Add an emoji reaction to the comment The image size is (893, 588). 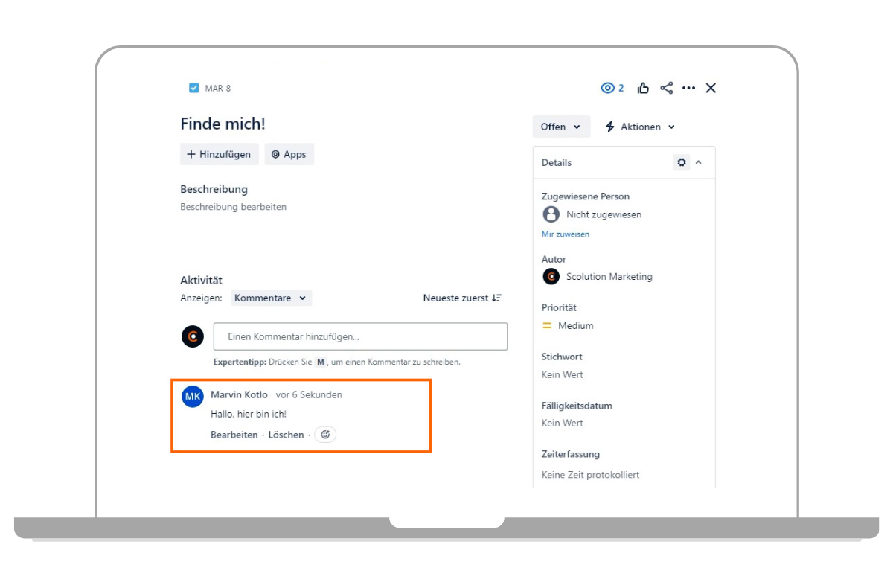click(325, 435)
